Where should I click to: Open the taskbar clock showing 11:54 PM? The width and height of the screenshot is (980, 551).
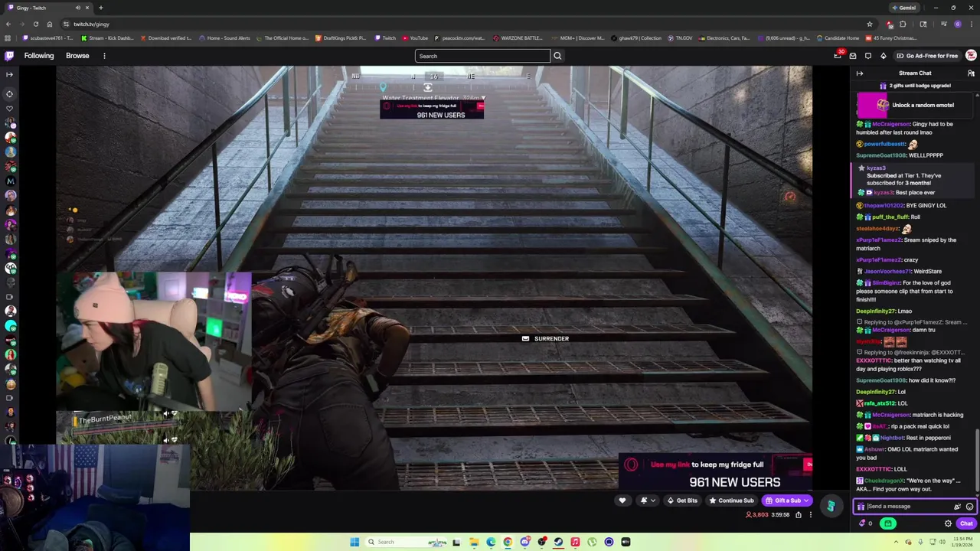[962, 542]
